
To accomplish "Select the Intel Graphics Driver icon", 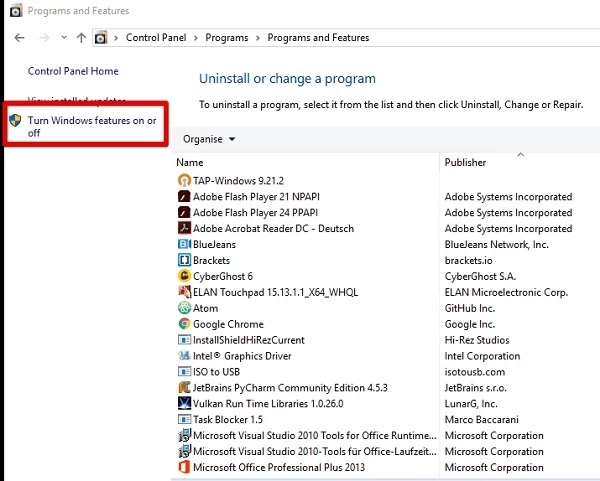I will point(184,355).
